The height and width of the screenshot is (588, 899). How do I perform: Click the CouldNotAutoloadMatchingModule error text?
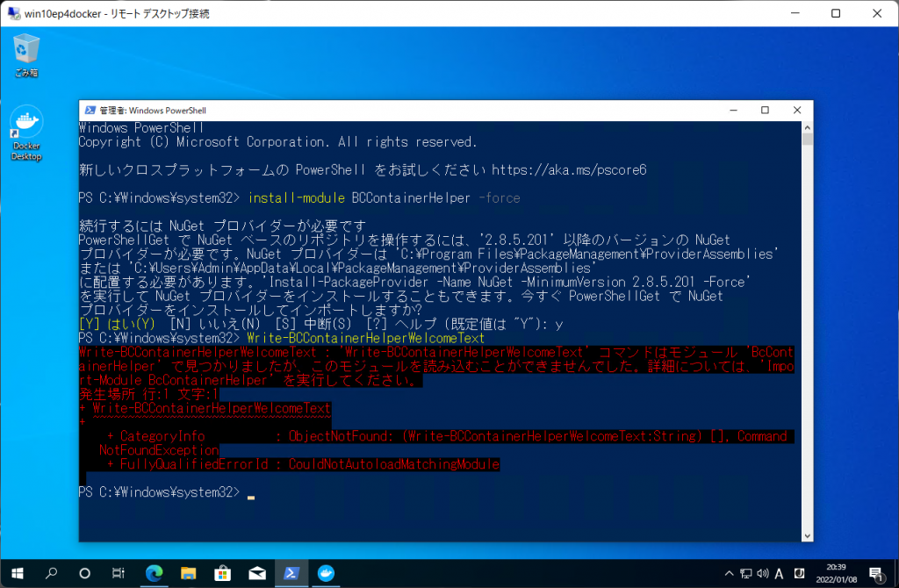tap(394, 464)
